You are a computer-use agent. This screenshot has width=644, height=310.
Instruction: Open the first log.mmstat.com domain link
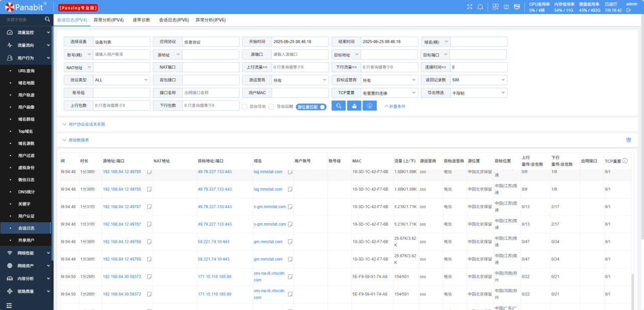coord(268,172)
